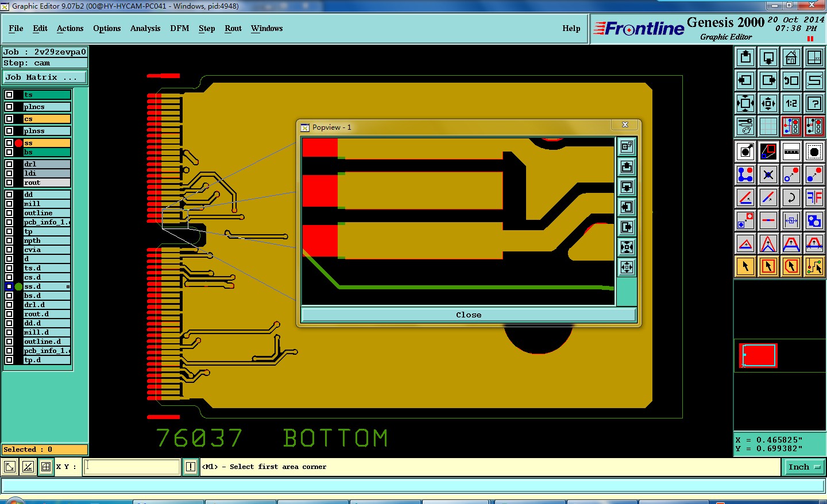The height and width of the screenshot is (504, 827).
Task: Select the add feature pad tool
Action: click(x=745, y=152)
